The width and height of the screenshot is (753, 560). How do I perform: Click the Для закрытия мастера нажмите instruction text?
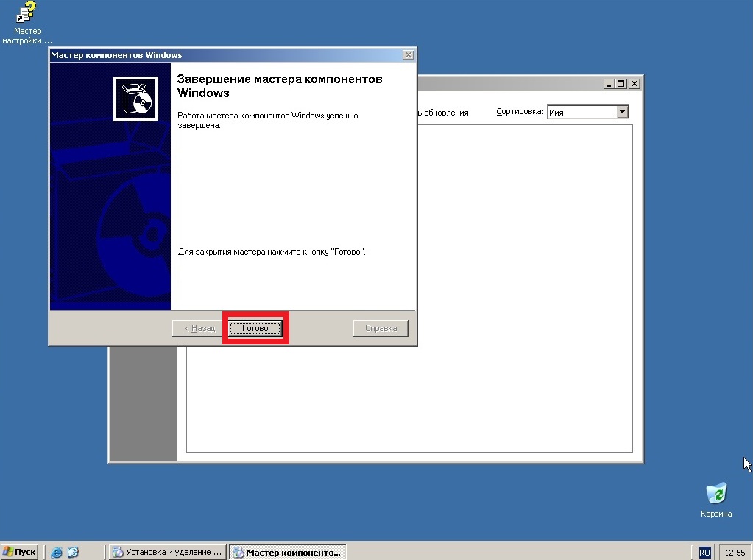[272, 252]
